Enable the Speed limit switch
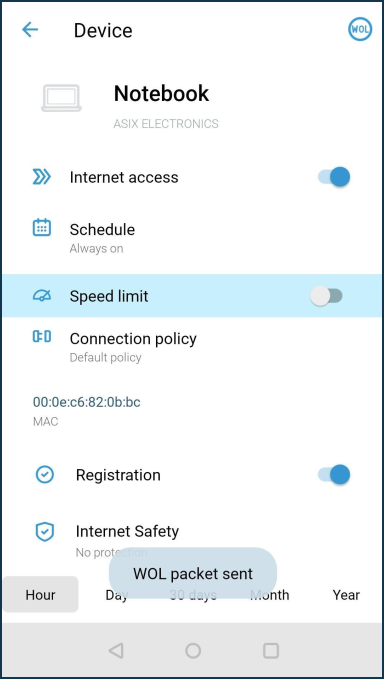The width and height of the screenshot is (384, 679). (x=326, y=296)
